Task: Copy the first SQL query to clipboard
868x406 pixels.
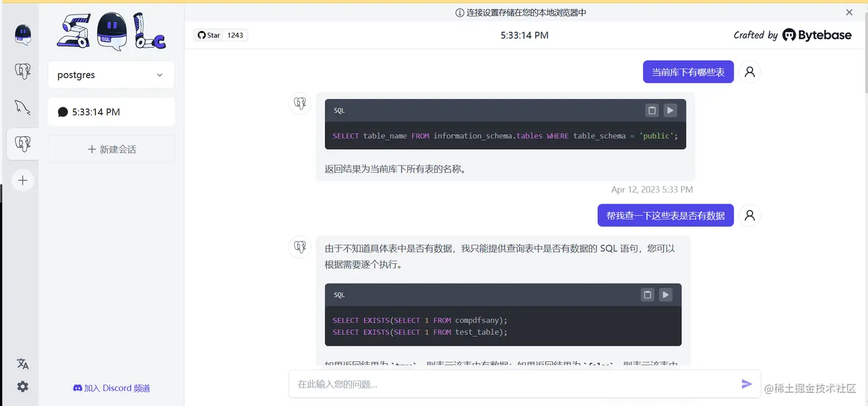Action: (652, 110)
